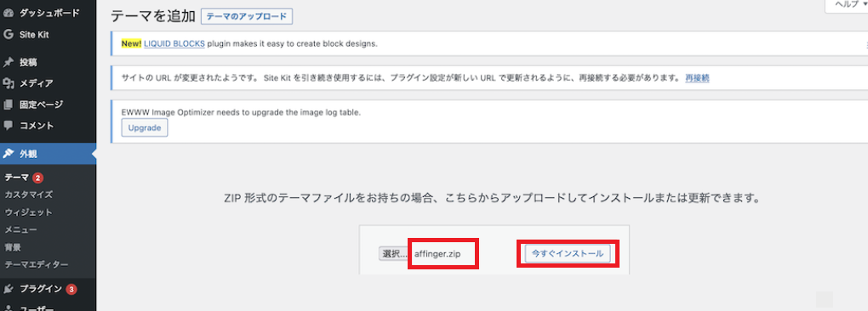
Task: Click the pages icon beside 固定ページ
Action: point(9,105)
